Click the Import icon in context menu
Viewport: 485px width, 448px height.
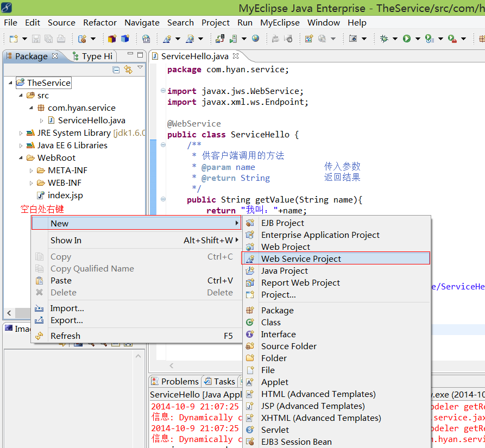coord(39,308)
